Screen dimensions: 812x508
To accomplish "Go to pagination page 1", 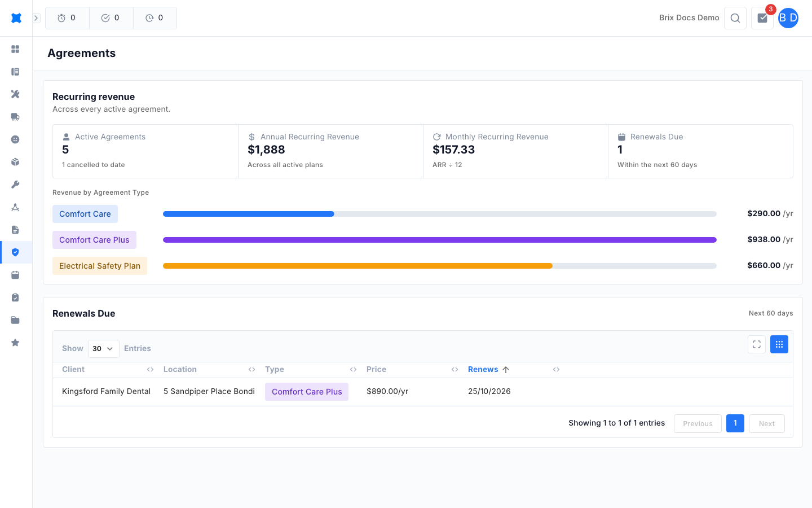I will (x=735, y=423).
